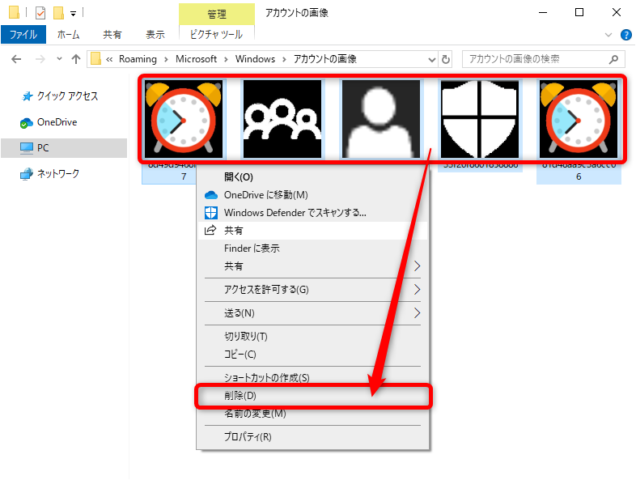636x480 pixels.
Task: Click Microsoft in the address path
Action: tap(196, 59)
